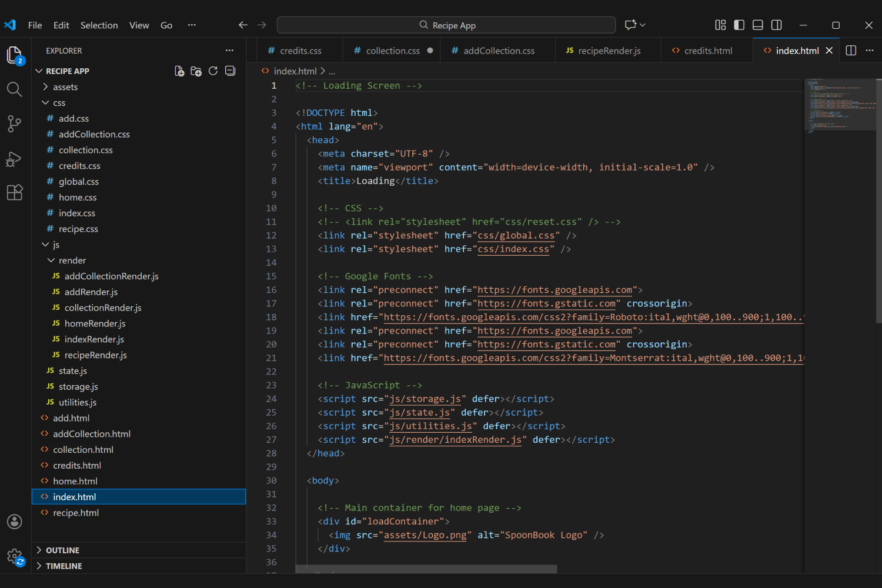Open the Extensions view
Image resolution: width=882 pixels, height=588 pixels.
point(14,193)
